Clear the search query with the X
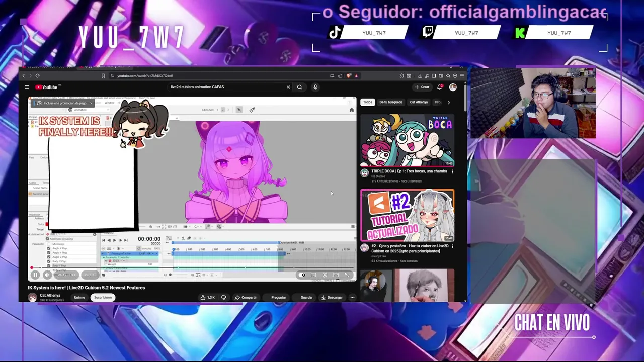Screen dimensions: 644x362 tap(288, 87)
